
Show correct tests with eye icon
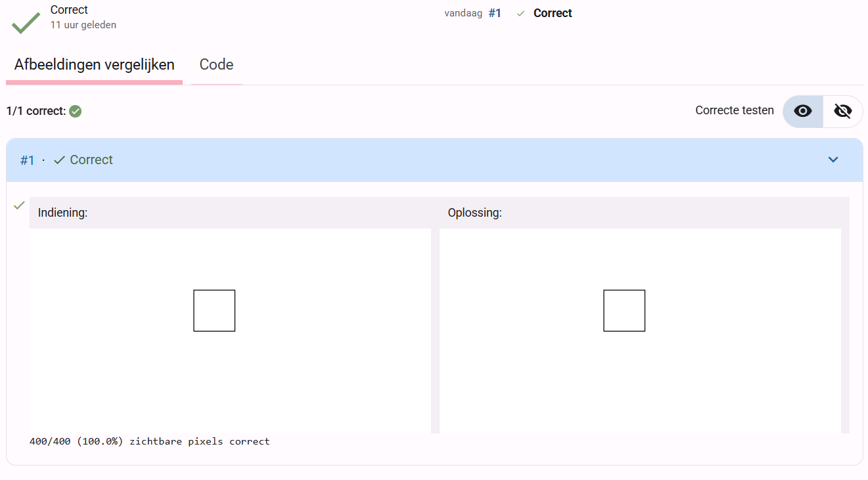(803, 111)
